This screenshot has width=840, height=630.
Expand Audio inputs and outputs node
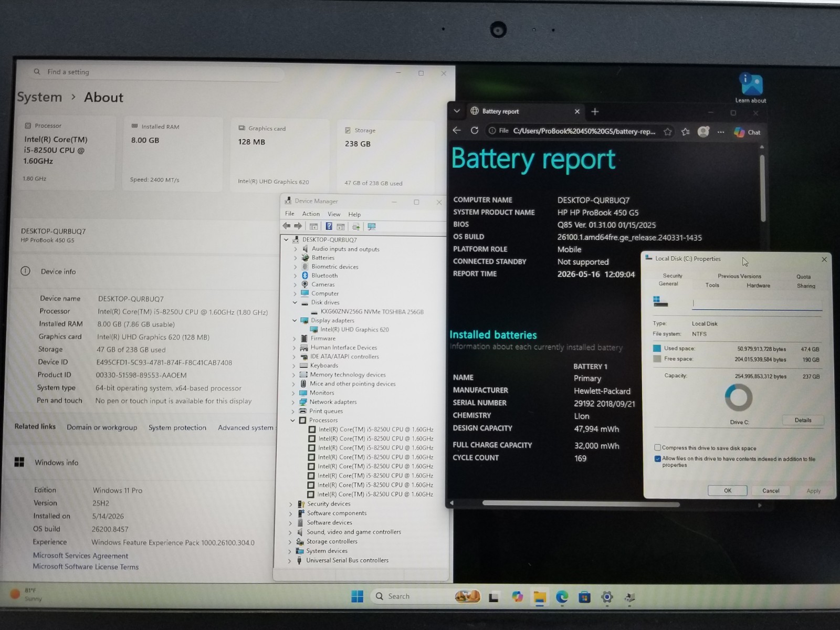pos(296,249)
